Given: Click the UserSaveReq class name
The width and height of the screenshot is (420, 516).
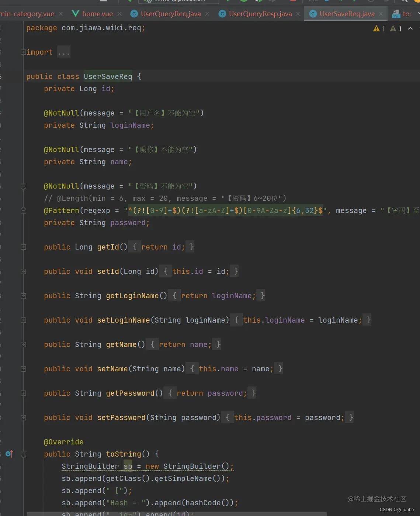Looking at the screenshot, I should 108,76.
